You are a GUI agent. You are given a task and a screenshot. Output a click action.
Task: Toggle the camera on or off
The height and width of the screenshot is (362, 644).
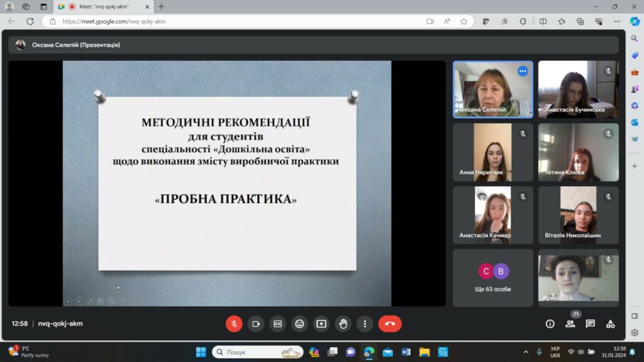[256, 324]
